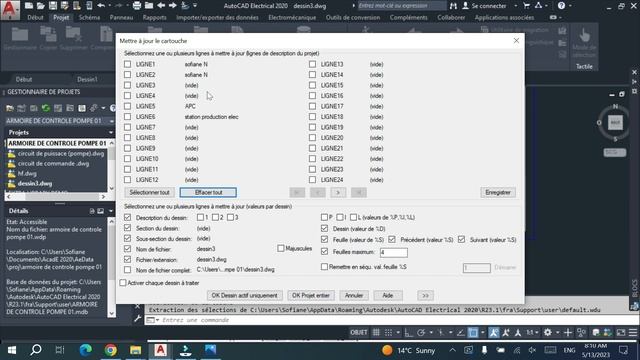Uncheck Description du dessin checkbox
640x360 pixels.
[x=127, y=218]
